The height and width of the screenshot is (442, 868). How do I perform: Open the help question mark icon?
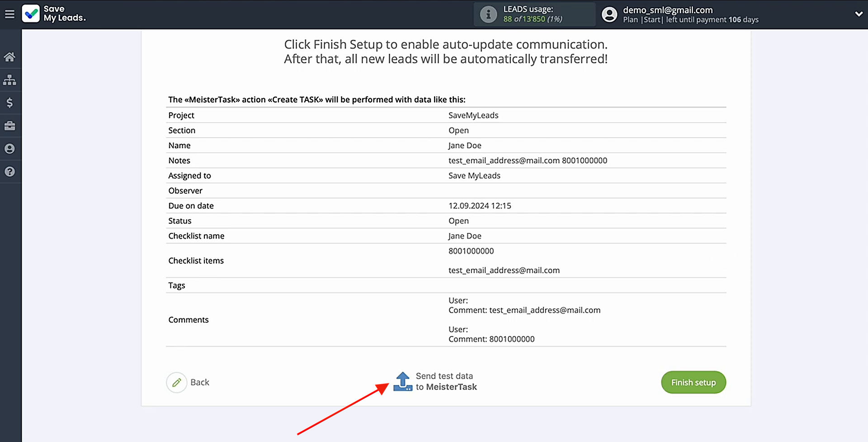click(x=9, y=171)
